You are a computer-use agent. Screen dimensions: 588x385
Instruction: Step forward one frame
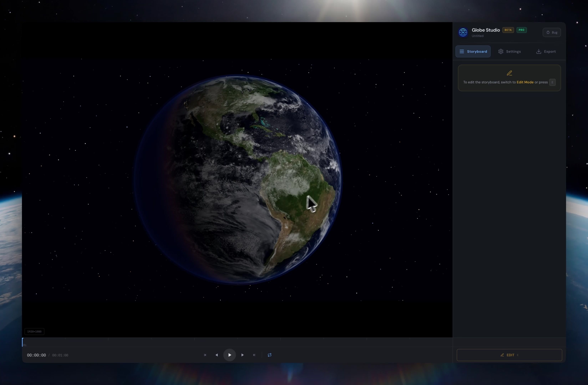242,355
